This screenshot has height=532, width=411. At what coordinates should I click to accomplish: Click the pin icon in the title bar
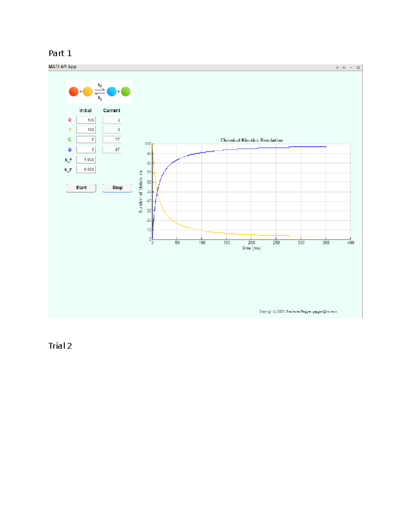(x=337, y=67)
